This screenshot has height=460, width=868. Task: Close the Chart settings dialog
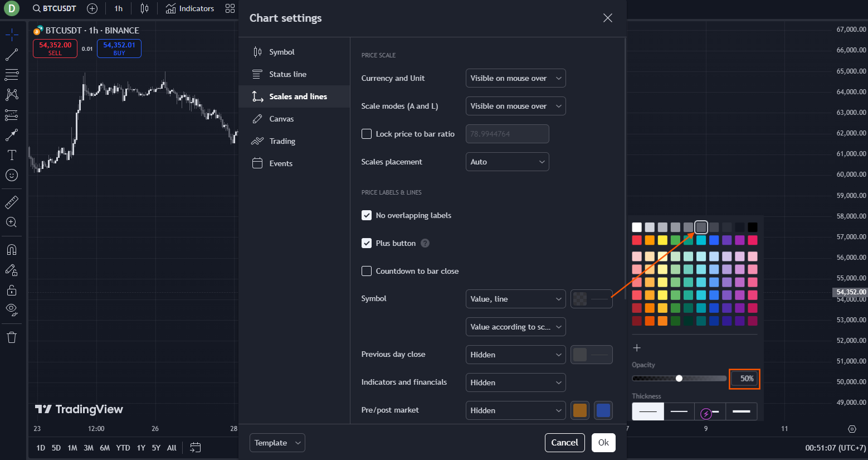(x=608, y=18)
